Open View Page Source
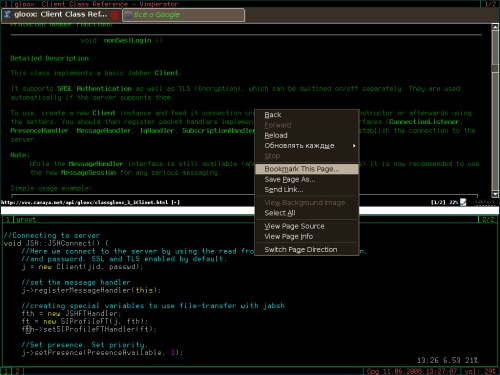 307,226
